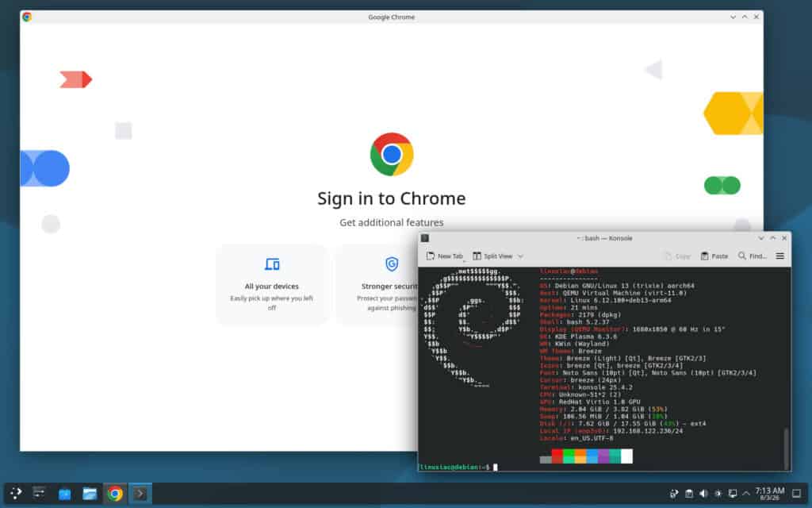Open the KDE application launcher

[x=16, y=493]
